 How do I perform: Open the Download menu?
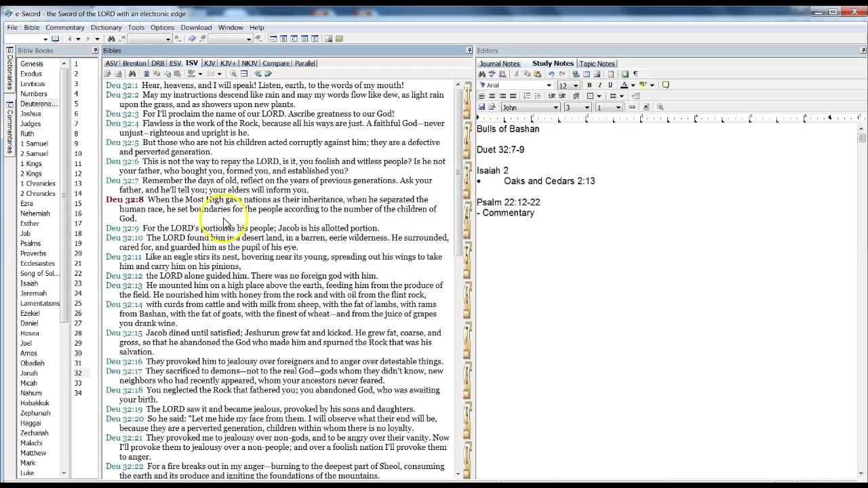(x=196, y=28)
